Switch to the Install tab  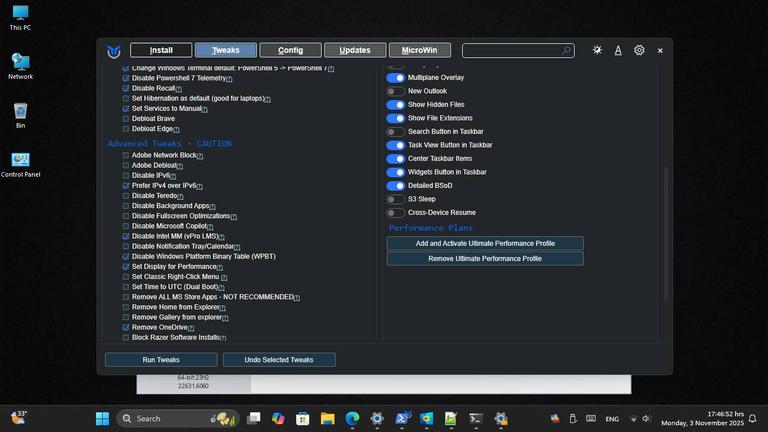(161, 50)
